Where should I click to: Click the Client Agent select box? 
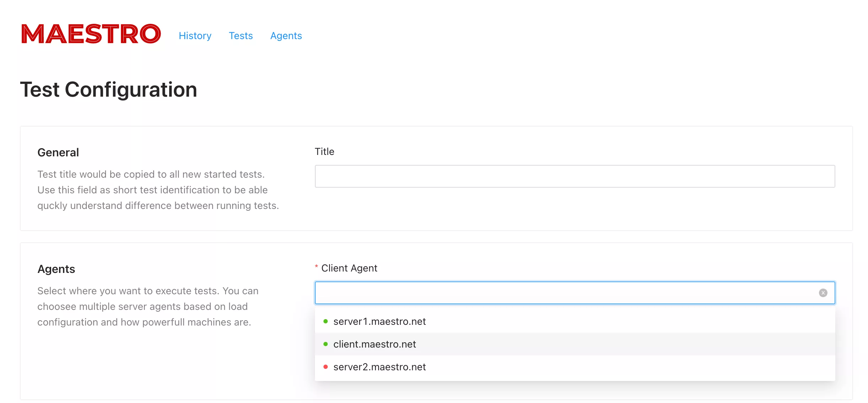575,293
